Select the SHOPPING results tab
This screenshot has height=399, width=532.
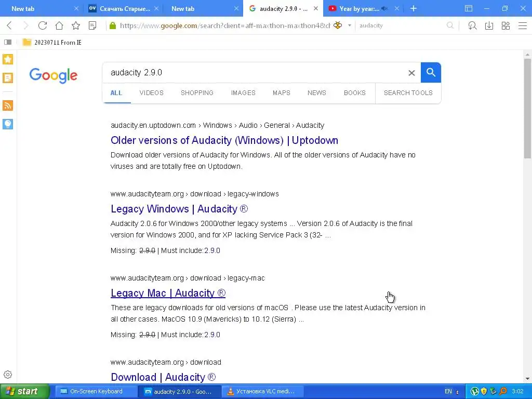197,93
